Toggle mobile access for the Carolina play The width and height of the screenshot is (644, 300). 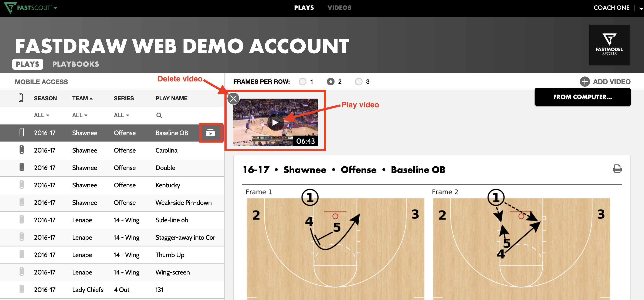(x=22, y=150)
